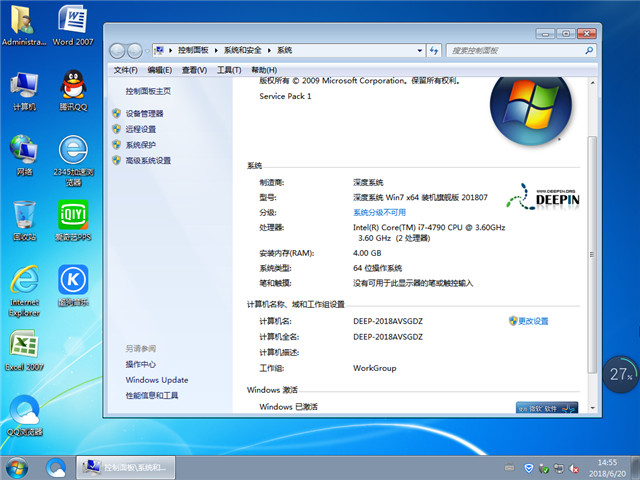Image resolution: width=640 pixels, height=480 pixels.
Task: Open 设备管理器 link
Action: coord(144,113)
